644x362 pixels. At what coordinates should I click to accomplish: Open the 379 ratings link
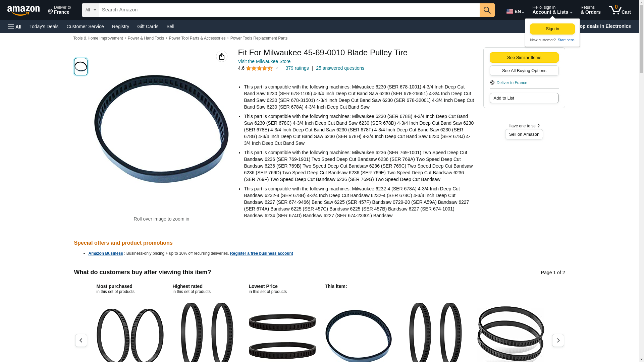click(x=297, y=68)
